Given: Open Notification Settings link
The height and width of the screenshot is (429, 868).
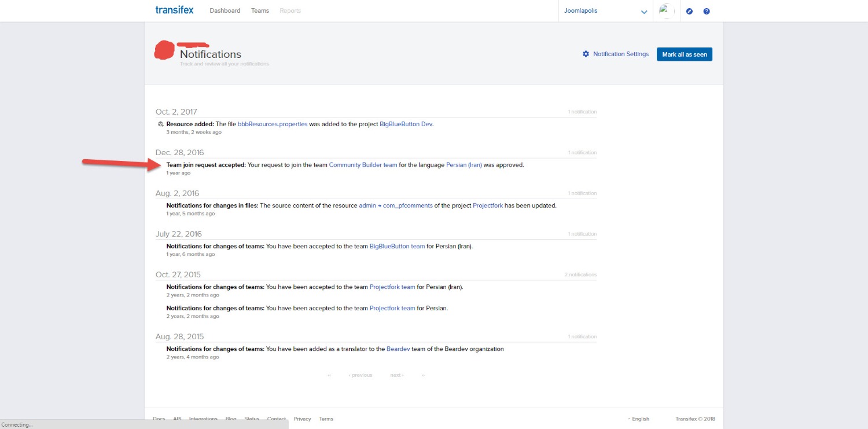Looking at the screenshot, I should [621, 54].
